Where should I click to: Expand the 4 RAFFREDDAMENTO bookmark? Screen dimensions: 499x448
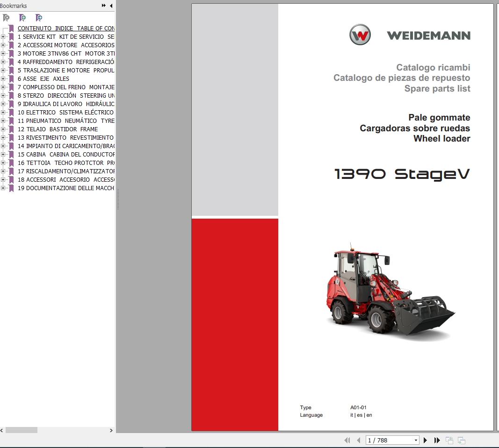(3, 62)
